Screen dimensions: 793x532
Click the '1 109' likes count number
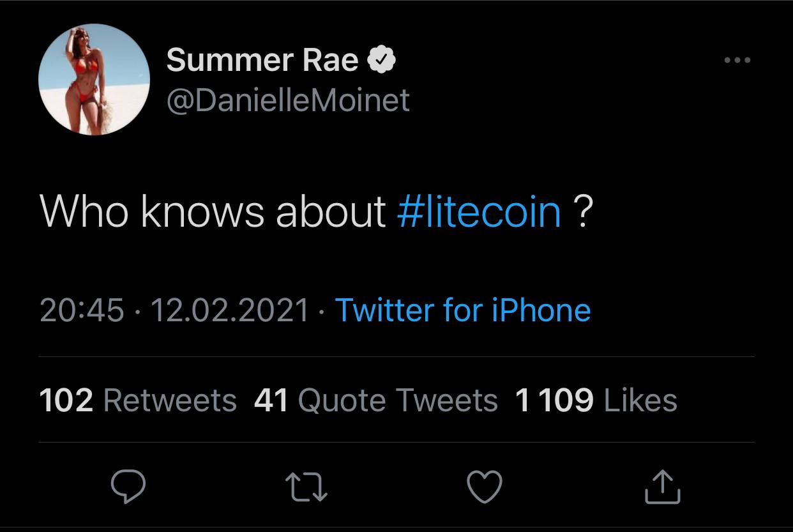554,400
